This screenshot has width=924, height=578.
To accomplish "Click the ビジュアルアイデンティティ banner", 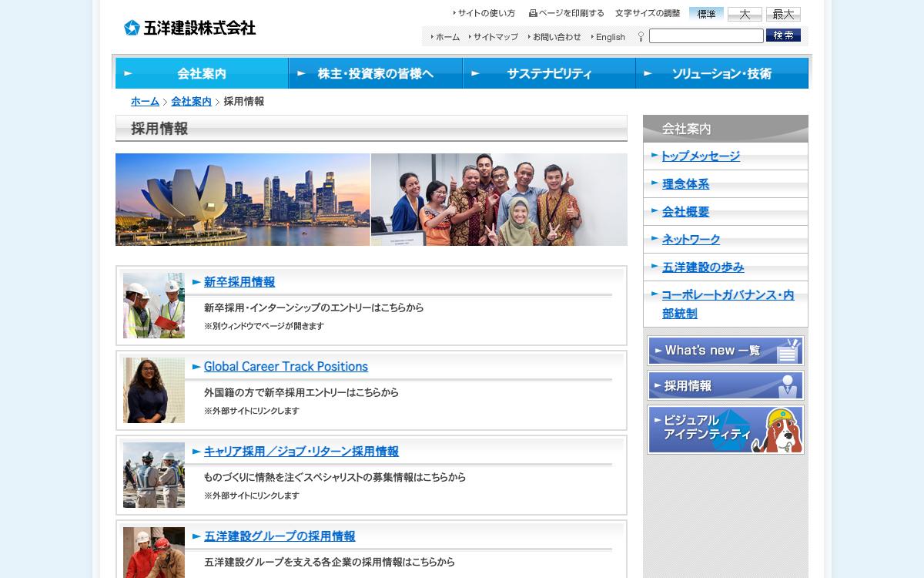I will (725, 430).
